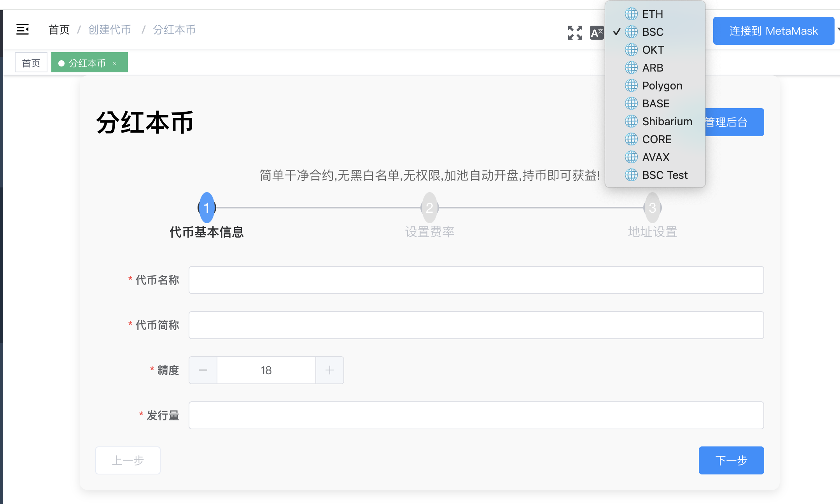Open 首页 breadcrumb link
Viewport: 840px width, 504px height.
pos(59,30)
